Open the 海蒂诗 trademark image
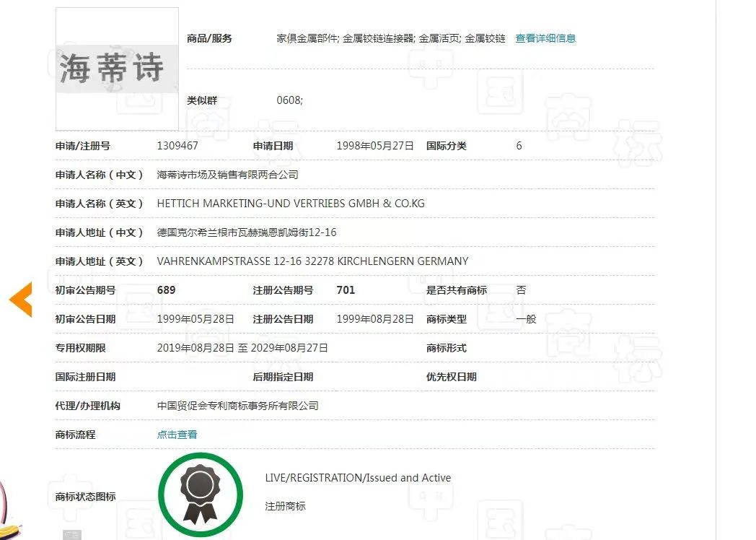 click(x=117, y=69)
